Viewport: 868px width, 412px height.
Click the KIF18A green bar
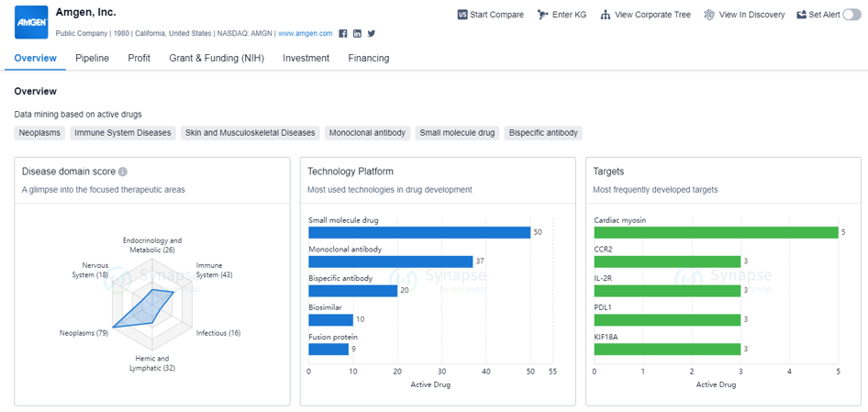[x=667, y=350]
